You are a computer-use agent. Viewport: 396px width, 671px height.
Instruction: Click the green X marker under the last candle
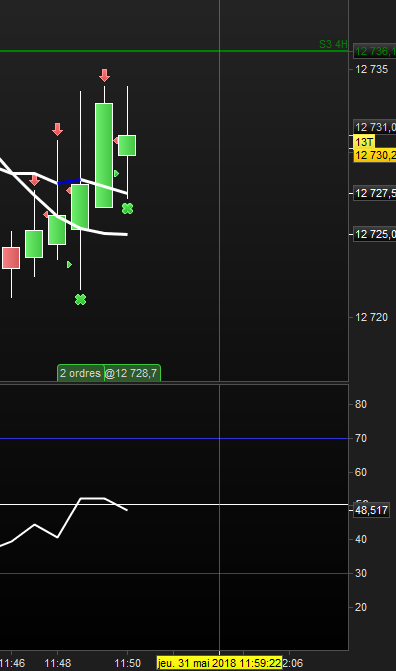127,208
